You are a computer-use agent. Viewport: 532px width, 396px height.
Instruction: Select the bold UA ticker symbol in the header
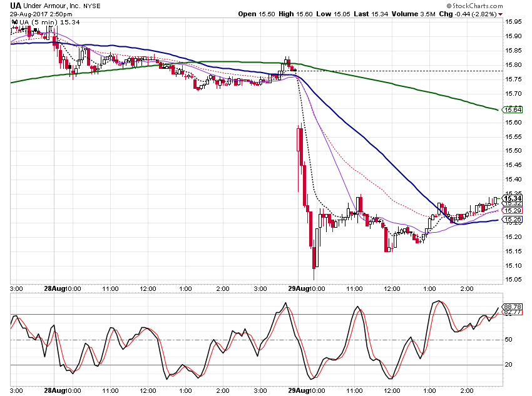(x=15, y=6)
